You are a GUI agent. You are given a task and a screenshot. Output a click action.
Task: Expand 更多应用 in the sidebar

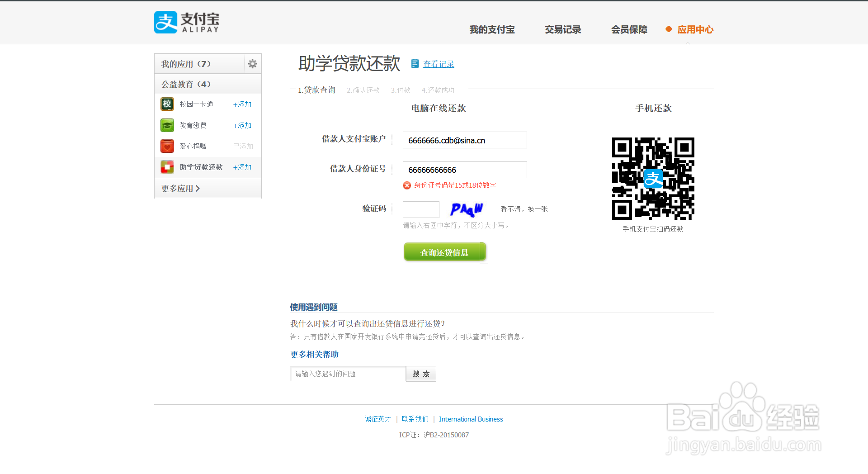179,188
